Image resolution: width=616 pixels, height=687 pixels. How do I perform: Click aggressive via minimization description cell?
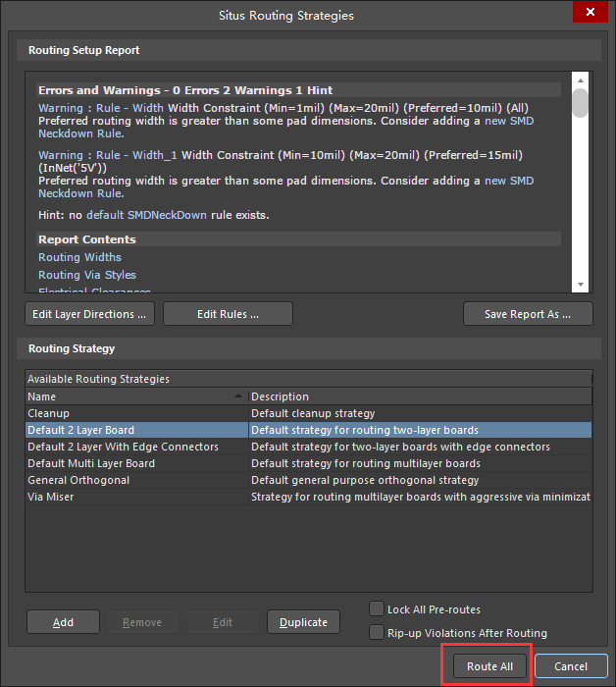pyautogui.click(x=420, y=497)
